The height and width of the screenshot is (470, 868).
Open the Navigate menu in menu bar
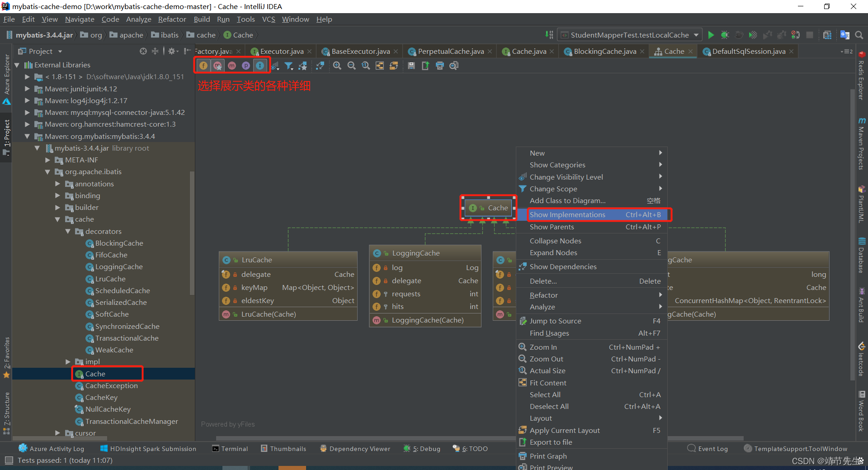point(80,19)
